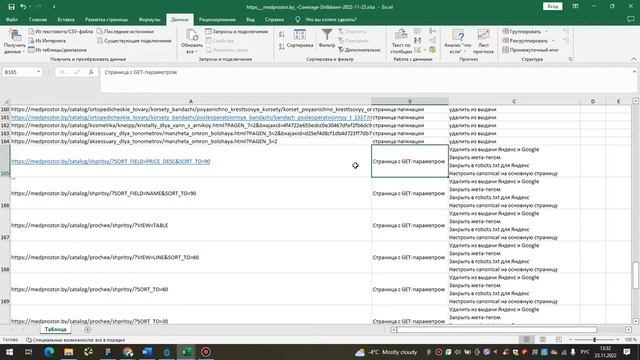Adjust the zoom slider handle
This screenshot has height=360, width=640.
595,340
